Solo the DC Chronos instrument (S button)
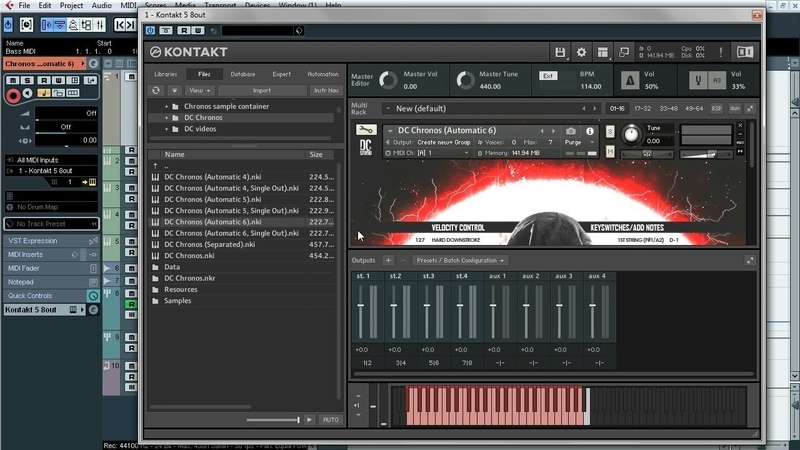800x450 pixels. (610, 132)
